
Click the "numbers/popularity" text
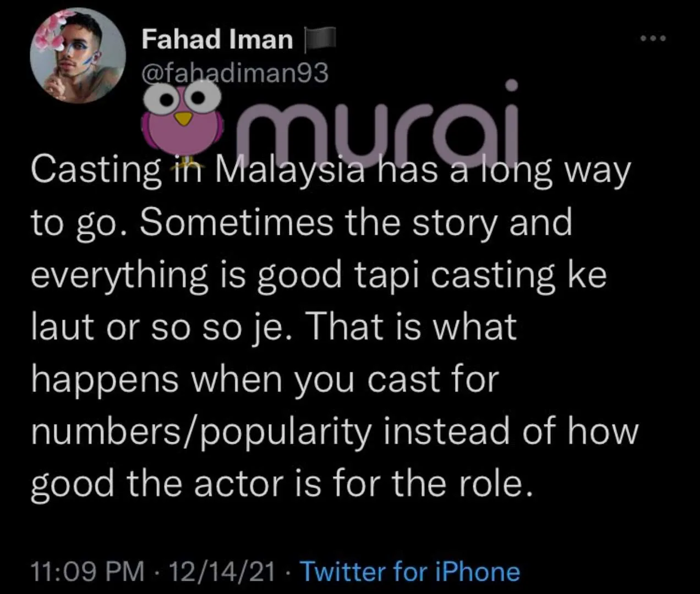201,431
